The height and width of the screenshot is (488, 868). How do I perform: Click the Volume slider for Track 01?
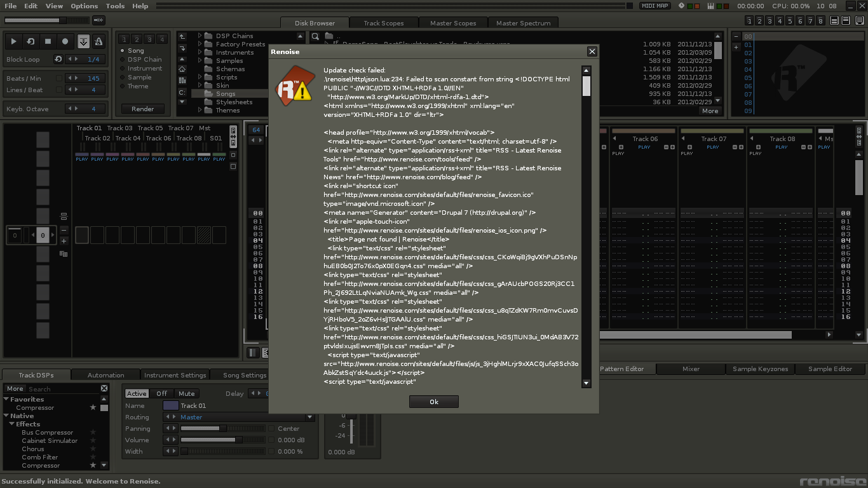tap(223, 440)
